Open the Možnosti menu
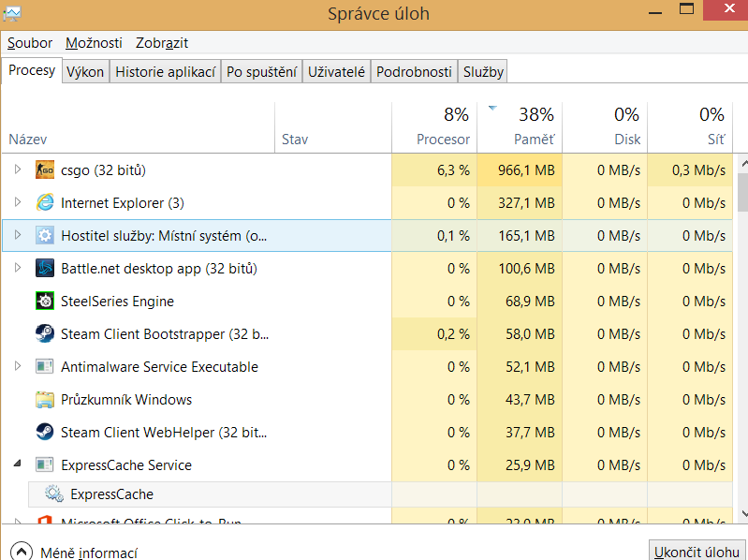The image size is (748, 560). (94, 43)
